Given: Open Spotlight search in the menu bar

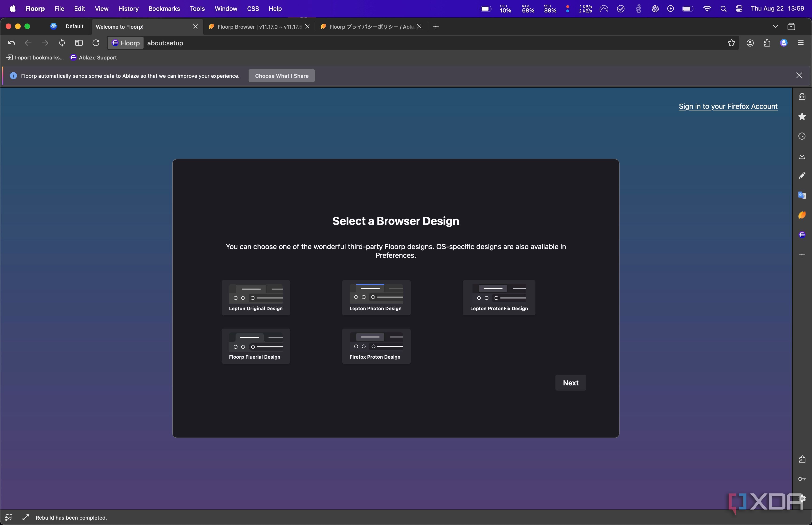Looking at the screenshot, I should [723, 9].
